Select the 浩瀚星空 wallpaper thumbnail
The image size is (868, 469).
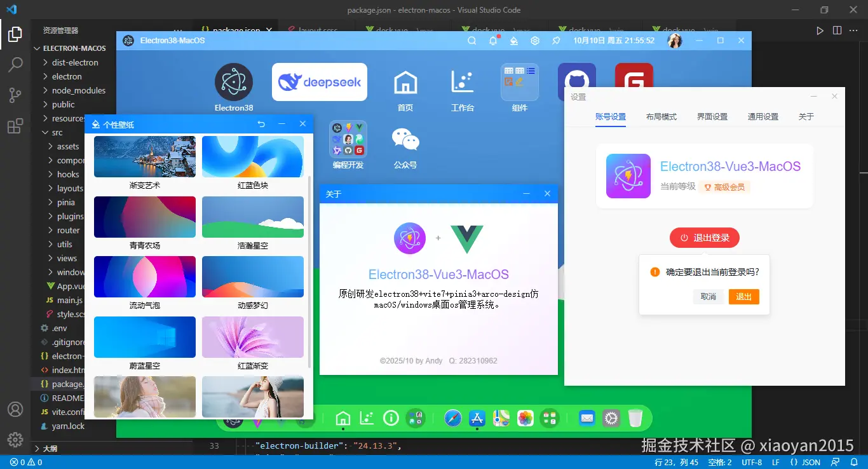[x=252, y=216]
